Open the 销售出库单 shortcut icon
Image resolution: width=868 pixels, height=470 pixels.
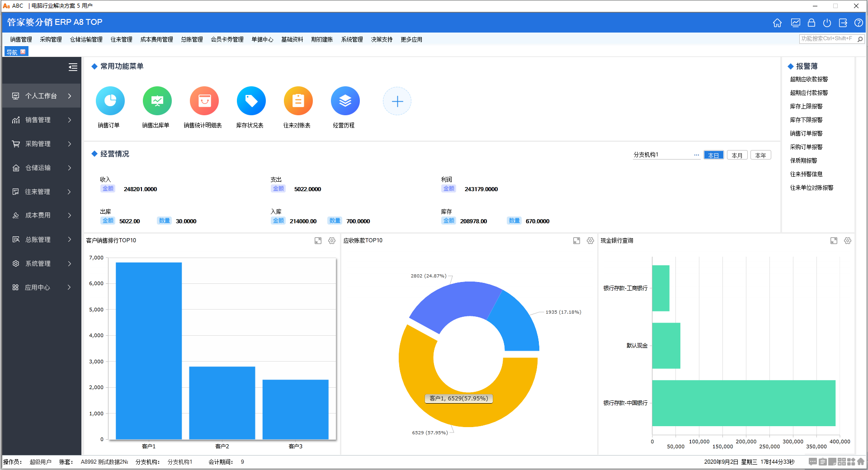point(157,101)
